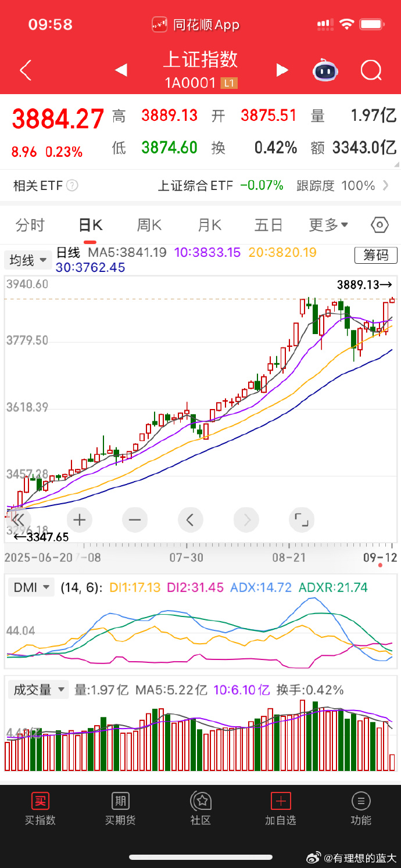
Task: Tap the battery icon in status bar
Action: (x=373, y=24)
